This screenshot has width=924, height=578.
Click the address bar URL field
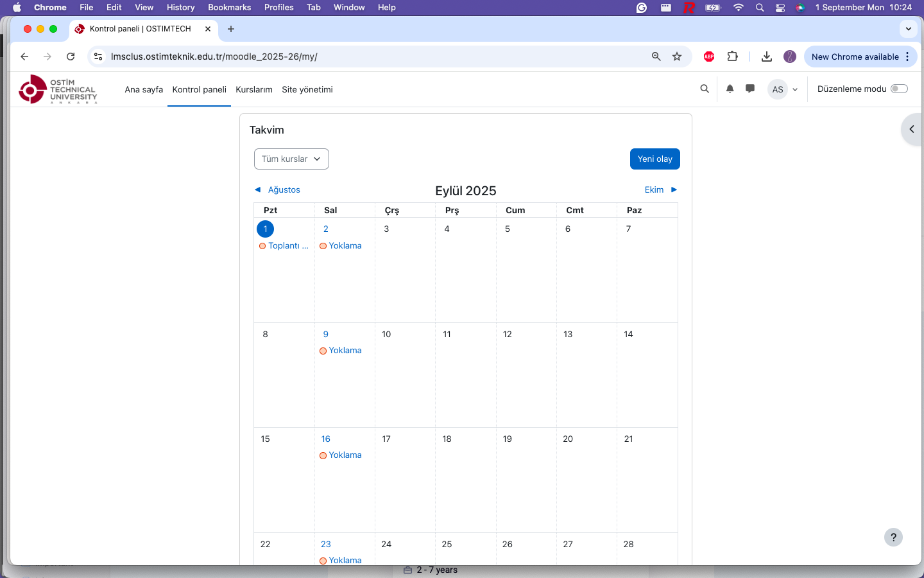372,57
